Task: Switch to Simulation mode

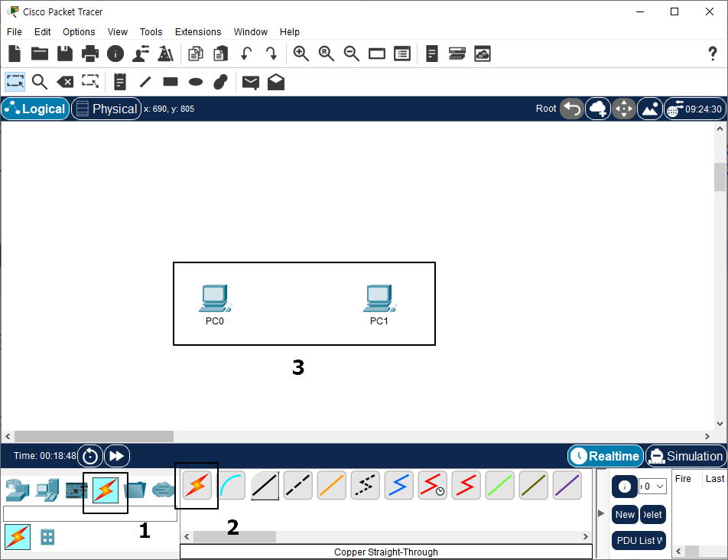Action: (x=686, y=456)
